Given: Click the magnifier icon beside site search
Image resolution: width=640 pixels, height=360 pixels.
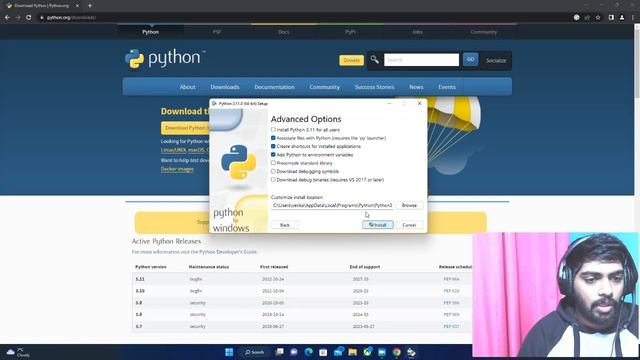Looking at the screenshot, I should pos(374,60).
